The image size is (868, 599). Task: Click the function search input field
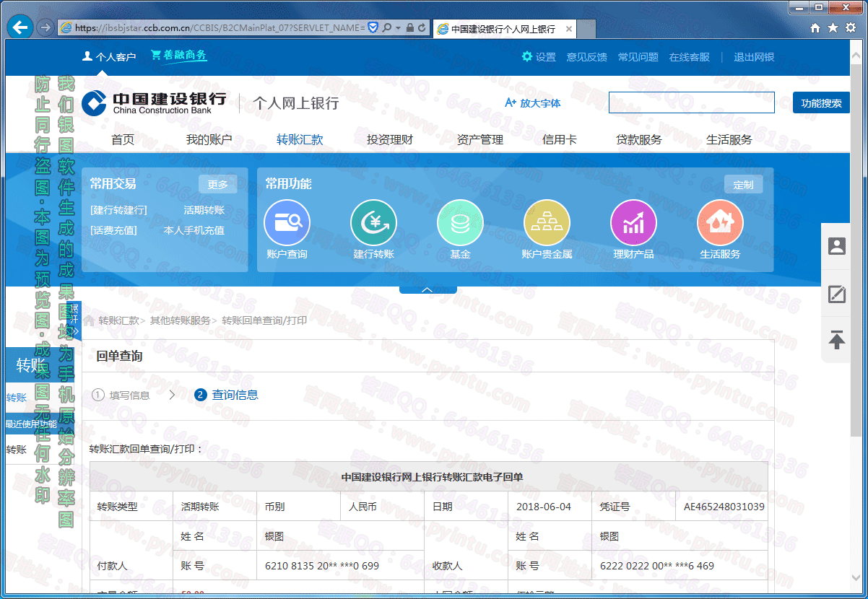click(x=692, y=102)
